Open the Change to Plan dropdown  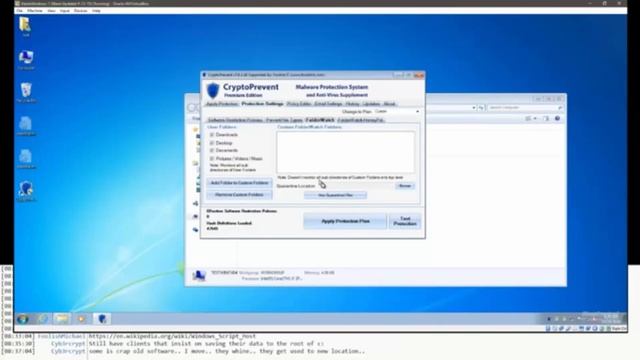[x=397, y=111]
